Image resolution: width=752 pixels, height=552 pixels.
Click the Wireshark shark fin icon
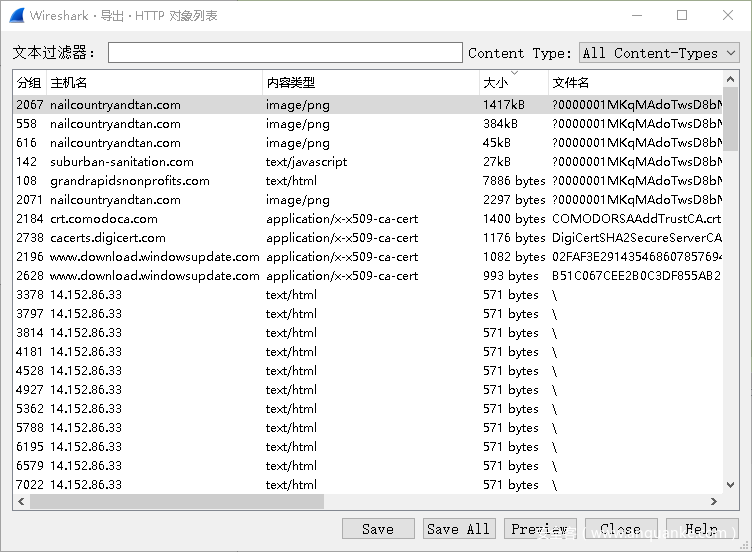16,15
